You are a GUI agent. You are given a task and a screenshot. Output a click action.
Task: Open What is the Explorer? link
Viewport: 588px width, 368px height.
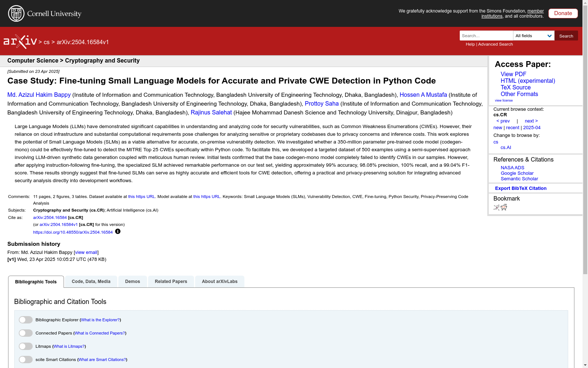point(100,320)
